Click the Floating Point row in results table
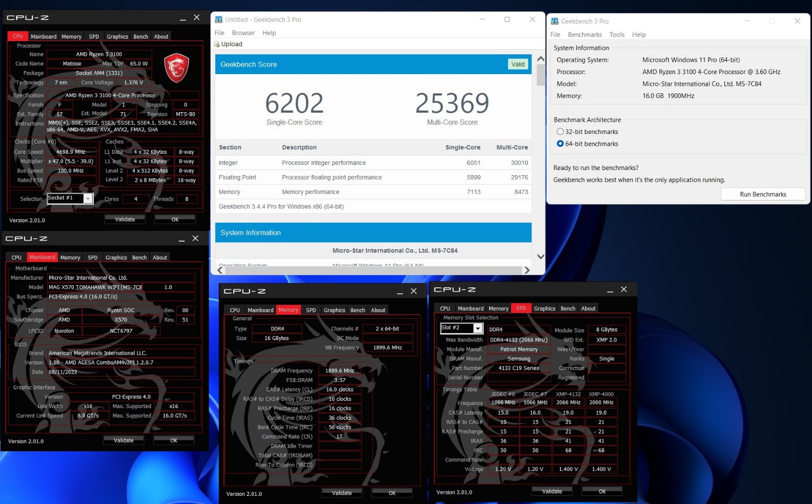The image size is (812, 504). click(x=374, y=178)
